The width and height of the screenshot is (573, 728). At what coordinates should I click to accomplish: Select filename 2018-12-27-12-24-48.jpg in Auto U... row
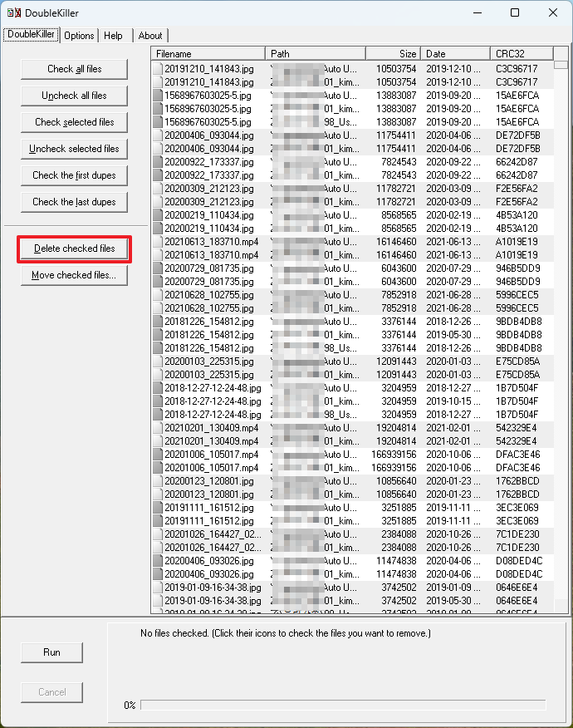(213, 388)
